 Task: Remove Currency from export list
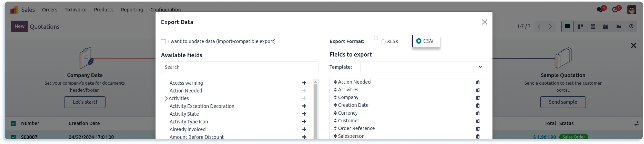tap(478, 113)
